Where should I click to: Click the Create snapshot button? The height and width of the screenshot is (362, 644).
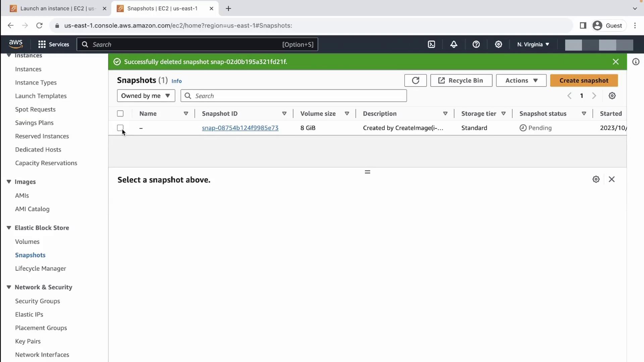584,80
